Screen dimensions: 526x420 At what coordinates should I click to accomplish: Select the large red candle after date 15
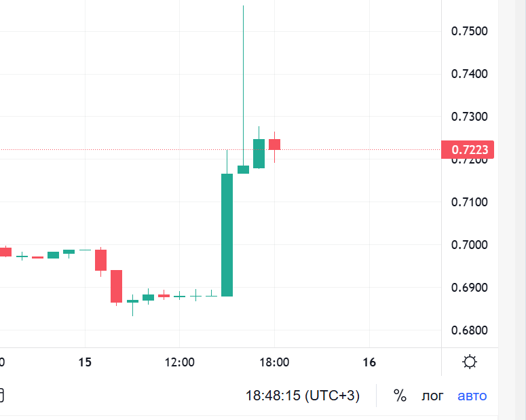click(x=117, y=286)
